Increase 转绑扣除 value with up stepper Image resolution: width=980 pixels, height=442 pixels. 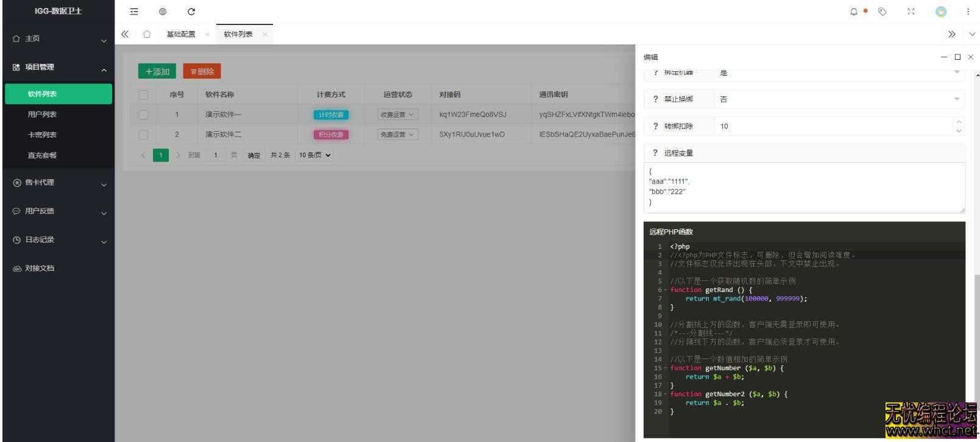[959, 122]
